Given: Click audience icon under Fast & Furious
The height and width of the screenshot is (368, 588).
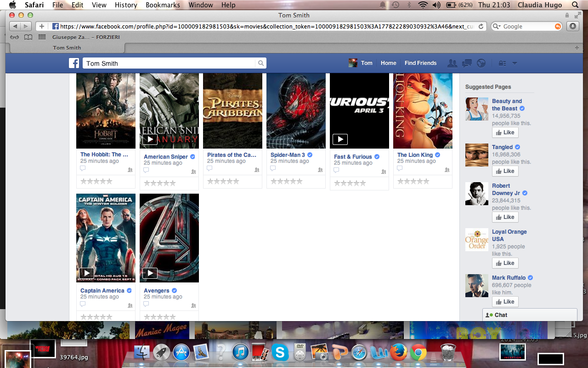Looking at the screenshot, I should (384, 172).
